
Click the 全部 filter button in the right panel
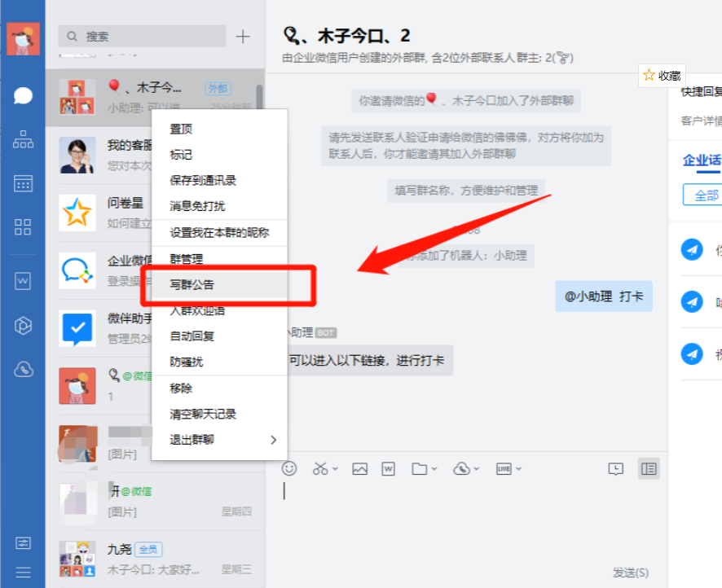tap(703, 195)
